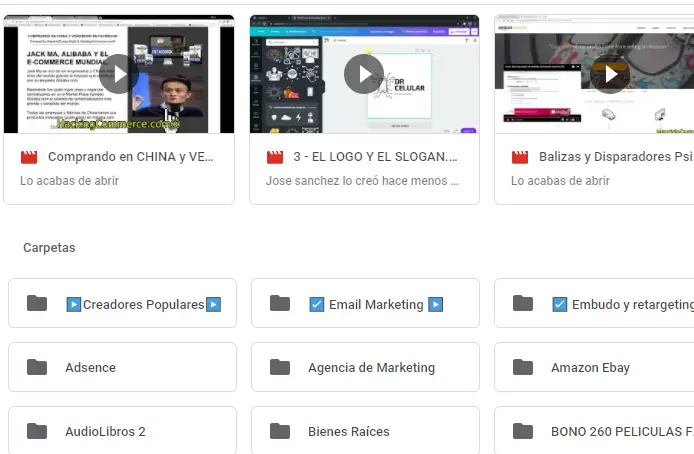The image size is (694, 454).
Task: Select the Adsence folder name
Action: [90, 368]
